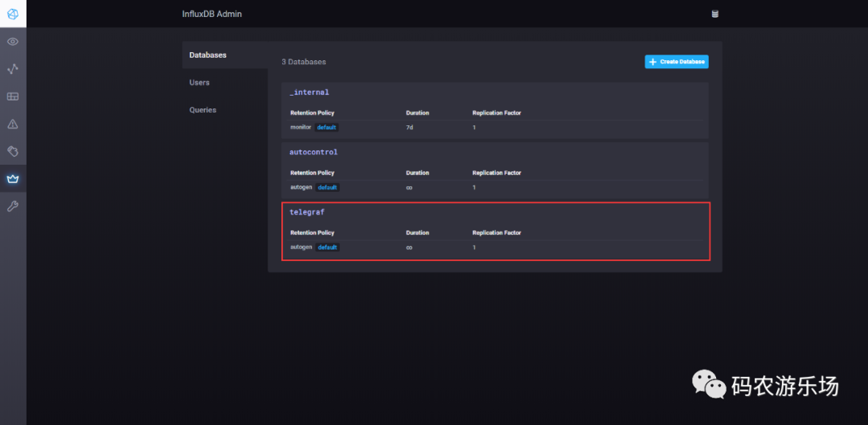This screenshot has height=425, width=868.
Task: Click Retention Policy header under _internal
Action: tap(312, 113)
